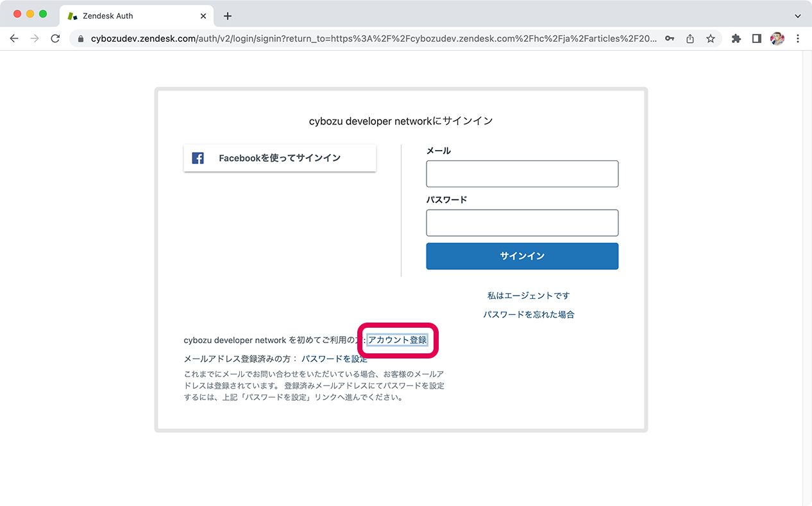Sign in using the Facebookを使ってサインイン button
Viewport: 812px width, 506px height.
tap(280, 158)
